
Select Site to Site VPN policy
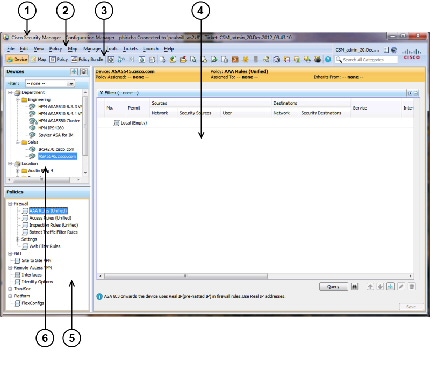[36, 261]
